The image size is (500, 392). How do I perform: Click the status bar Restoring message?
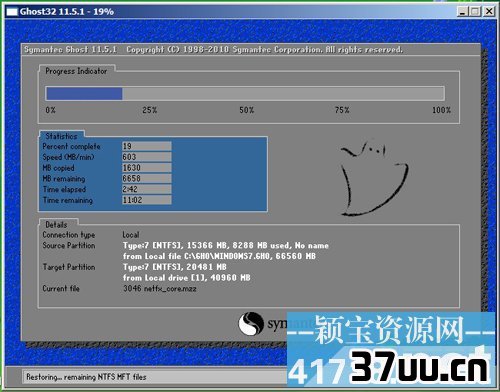tap(86, 377)
